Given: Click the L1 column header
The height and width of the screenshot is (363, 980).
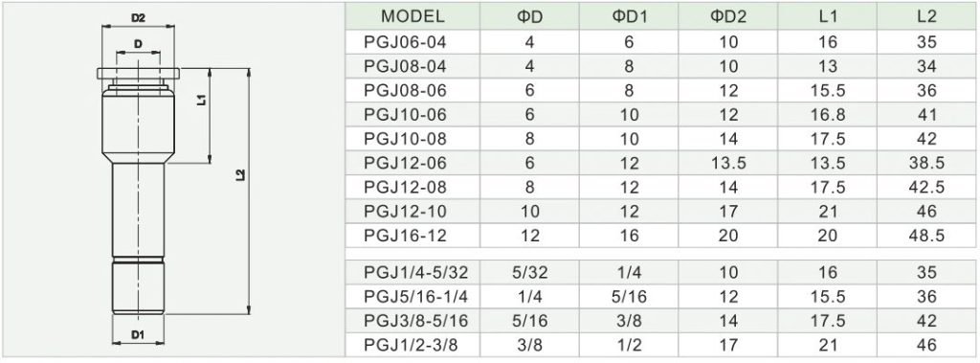Looking at the screenshot, I should (827, 16).
